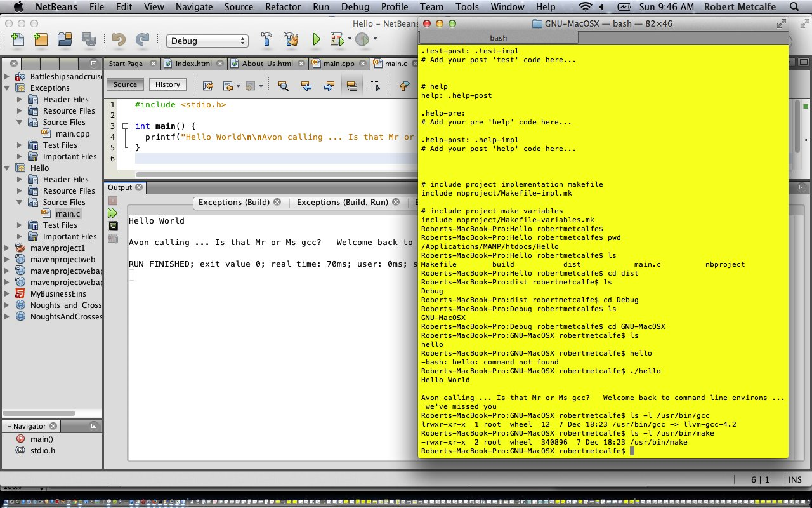Image resolution: width=812 pixels, height=508 pixels.
Task: Click the Stop icon in Output sidebar
Action: (113, 201)
